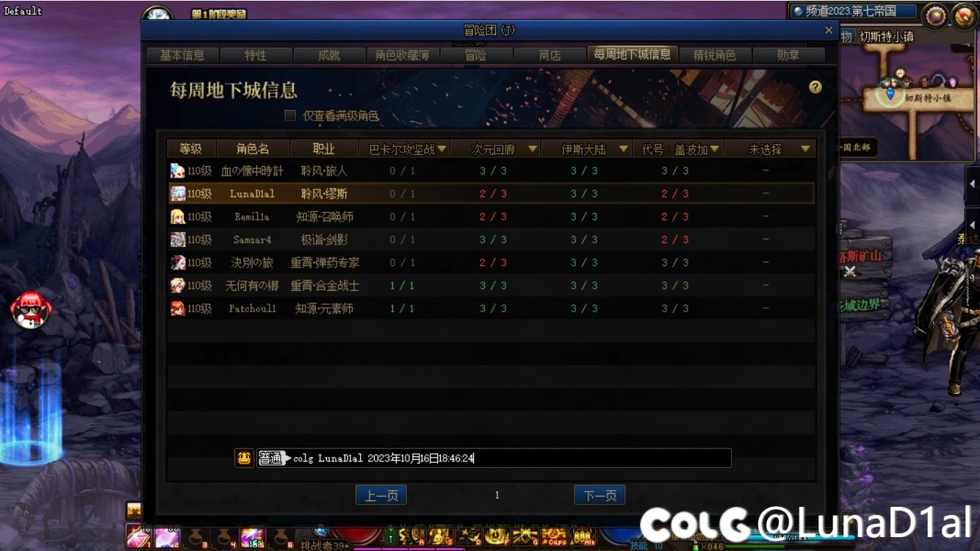
Task: Select the 每周地下城信息 tab
Action: 632,54
